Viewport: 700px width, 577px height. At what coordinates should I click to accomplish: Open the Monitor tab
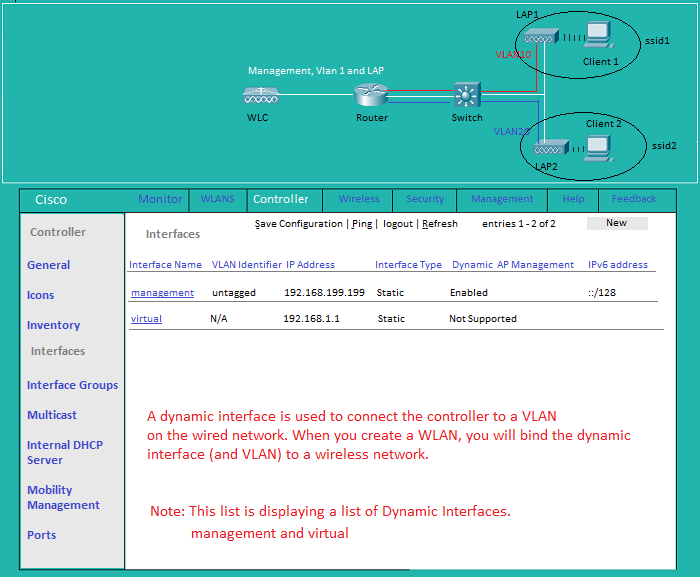tap(160, 199)
